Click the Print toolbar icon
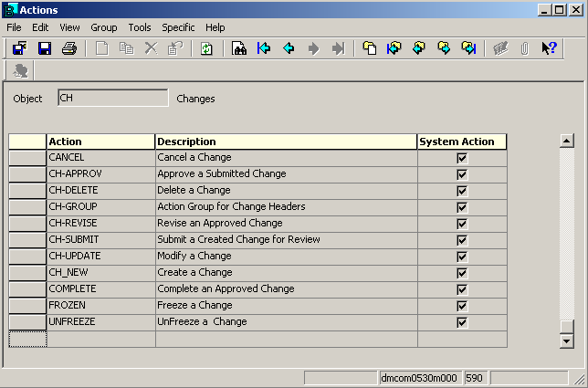This screenshot has width=588, height=388. pos(68,48)
